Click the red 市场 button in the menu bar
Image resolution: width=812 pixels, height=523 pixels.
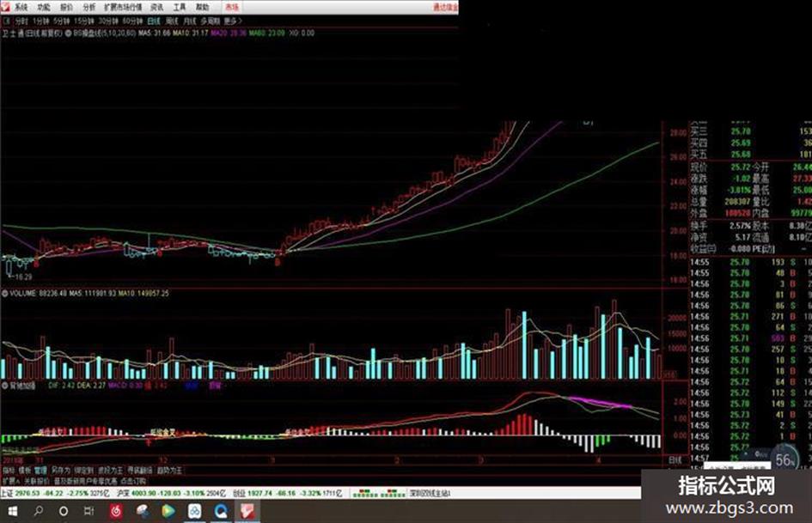[231, 7]
